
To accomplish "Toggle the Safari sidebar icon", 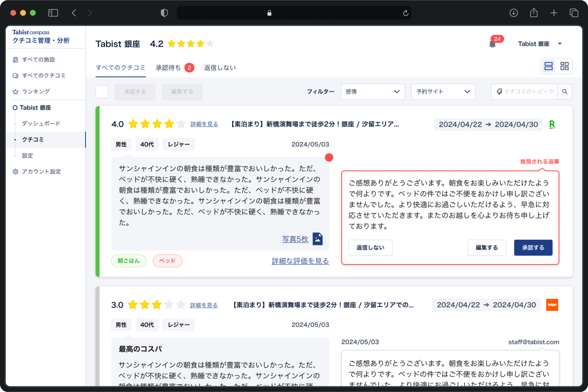I will click(53, 13).
